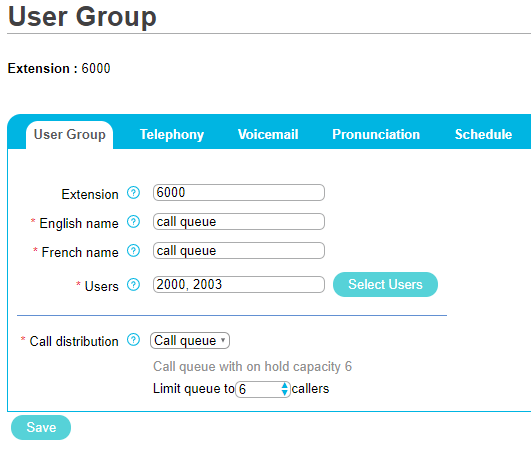Open help icon next to English name

pyautogui.click(x=133, y=222)
